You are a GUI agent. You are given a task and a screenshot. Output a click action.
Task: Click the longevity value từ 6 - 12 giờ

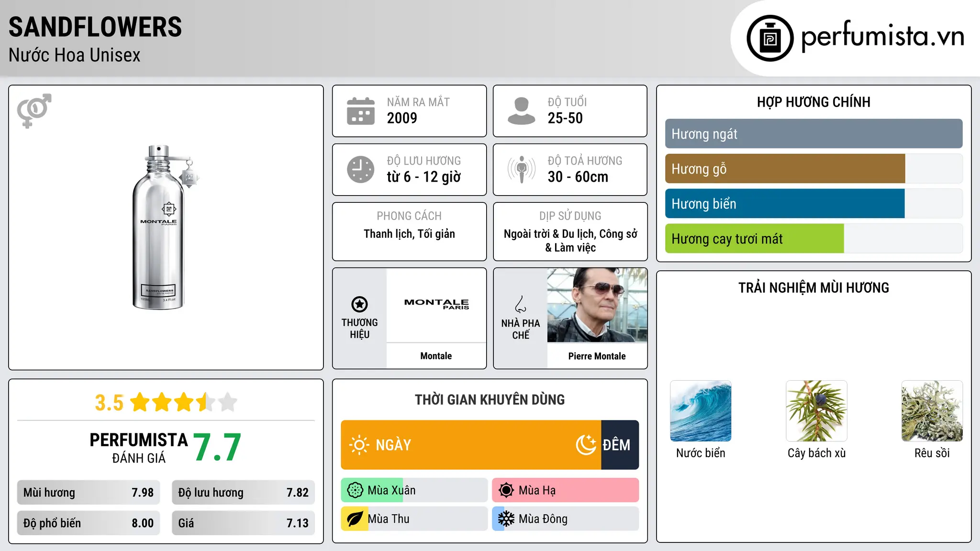click(424, 177)
